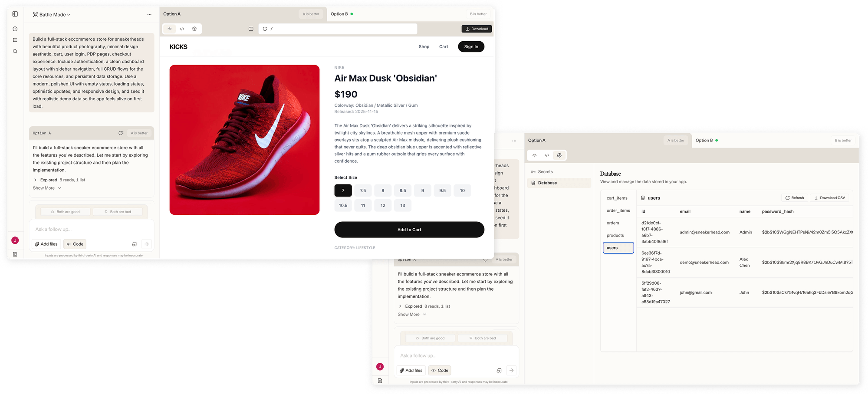Image resolution: width=868 pixels, height=394 pixels.
Task: Select shoe size 11
Action: (x=363, y=206)
